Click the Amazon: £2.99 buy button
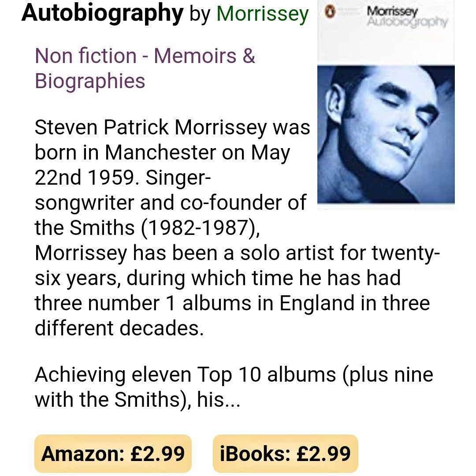476x476 pixels. pyautogui.click(x=113, y=454)
